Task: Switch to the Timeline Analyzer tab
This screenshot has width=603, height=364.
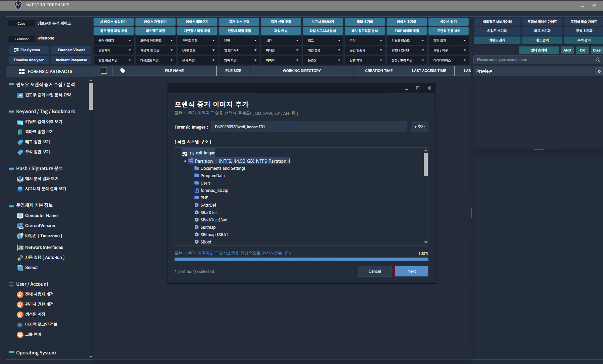Action: tap(28, 60)
